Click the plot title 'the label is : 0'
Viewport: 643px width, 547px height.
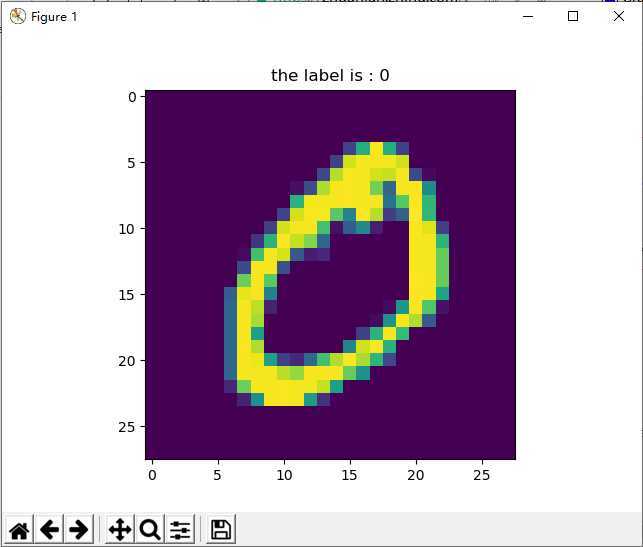[330, 75]
